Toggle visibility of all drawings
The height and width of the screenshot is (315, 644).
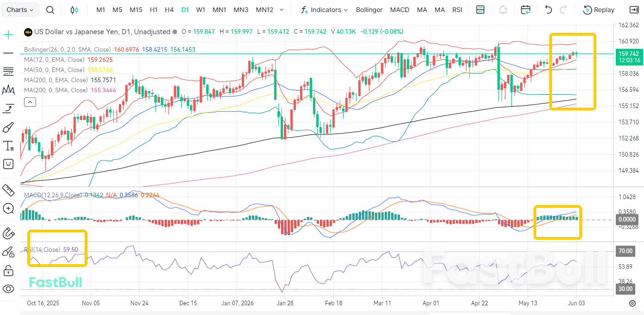click(8, 289)
